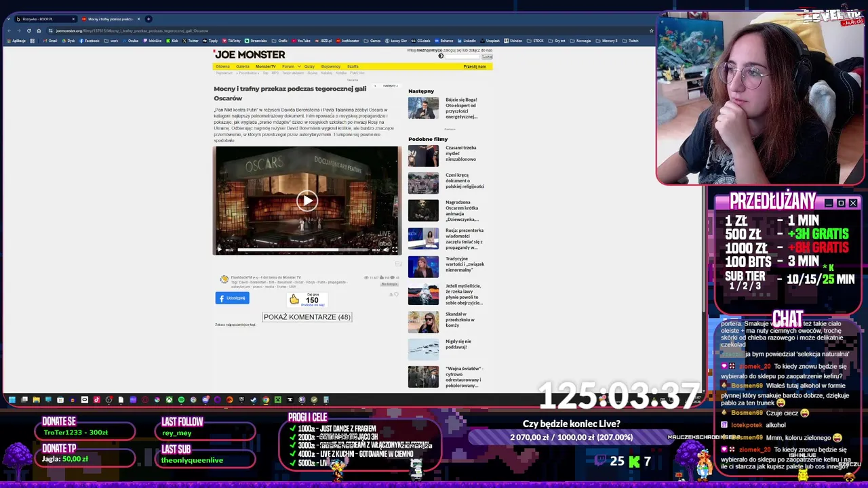Screen dimensions: 868x488
Task: Open the Twitter bookmark
Action: (191, 41)
